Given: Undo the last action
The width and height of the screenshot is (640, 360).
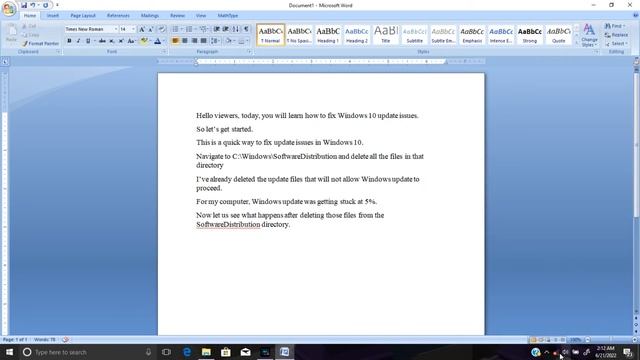Looking at the screenshot, I should pos(33,5).
